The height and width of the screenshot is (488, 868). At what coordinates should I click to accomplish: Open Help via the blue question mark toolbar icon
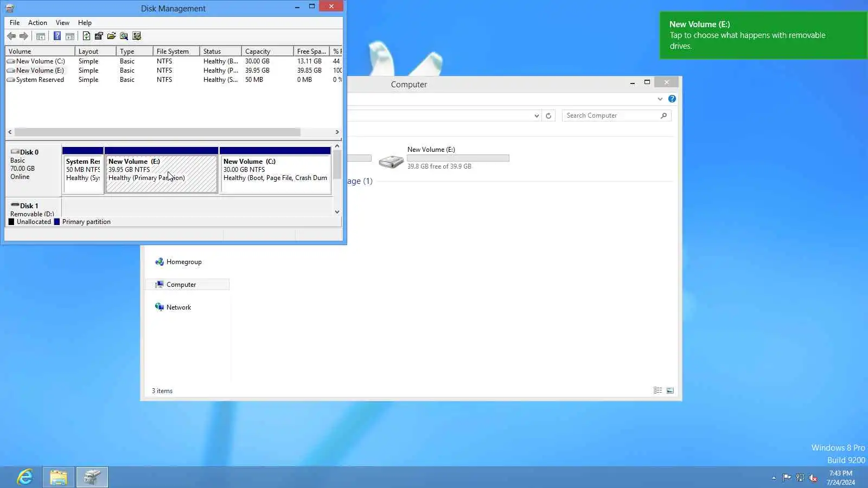point(57,36)
